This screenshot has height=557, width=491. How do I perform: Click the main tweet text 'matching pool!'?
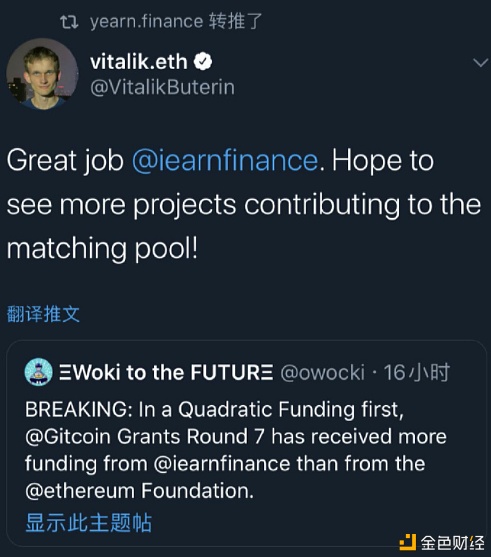102,249
